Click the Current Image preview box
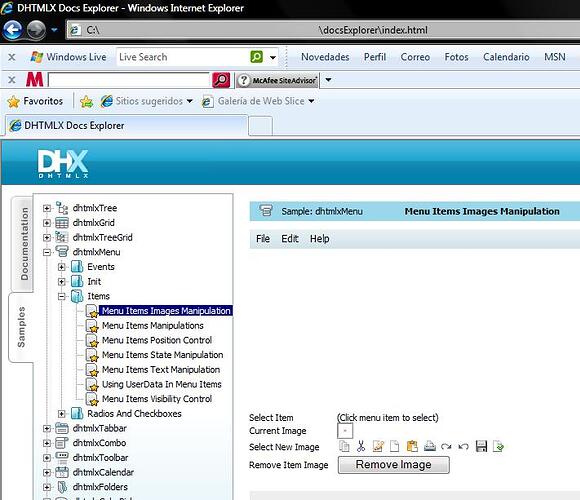Image resolution: width=580 pixels, height=500 pixels. 345,431
